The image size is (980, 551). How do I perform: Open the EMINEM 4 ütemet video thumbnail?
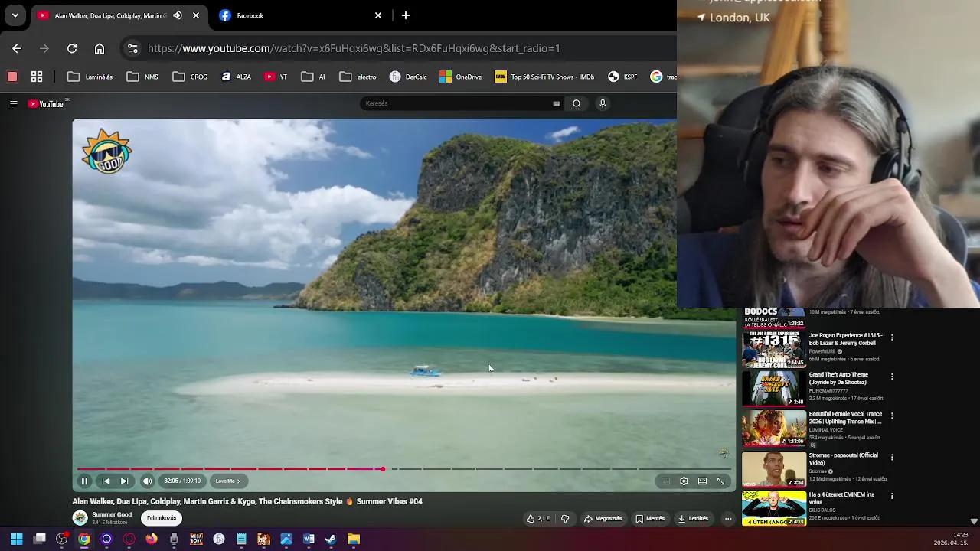tap(773, 507)
